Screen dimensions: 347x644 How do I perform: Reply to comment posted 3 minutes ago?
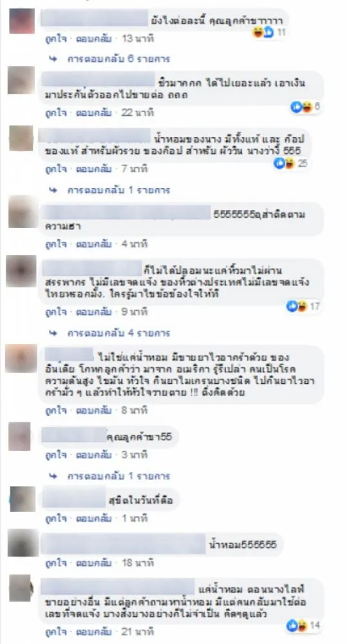click(93, 455)
